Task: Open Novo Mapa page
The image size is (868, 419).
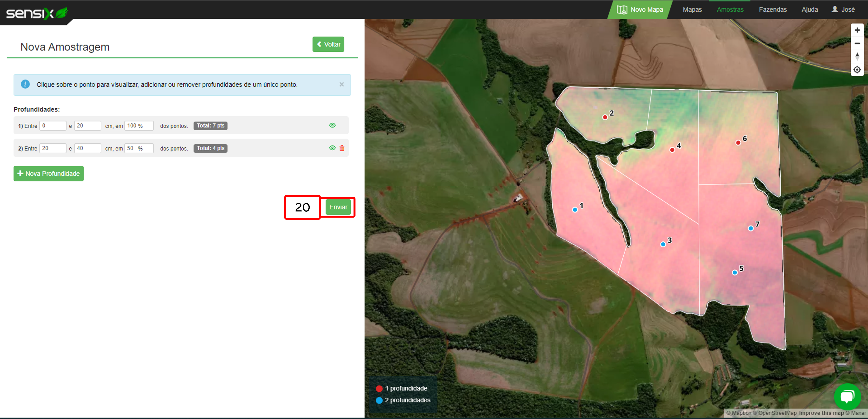Action: pyautogui.click(x=640, y=9)
